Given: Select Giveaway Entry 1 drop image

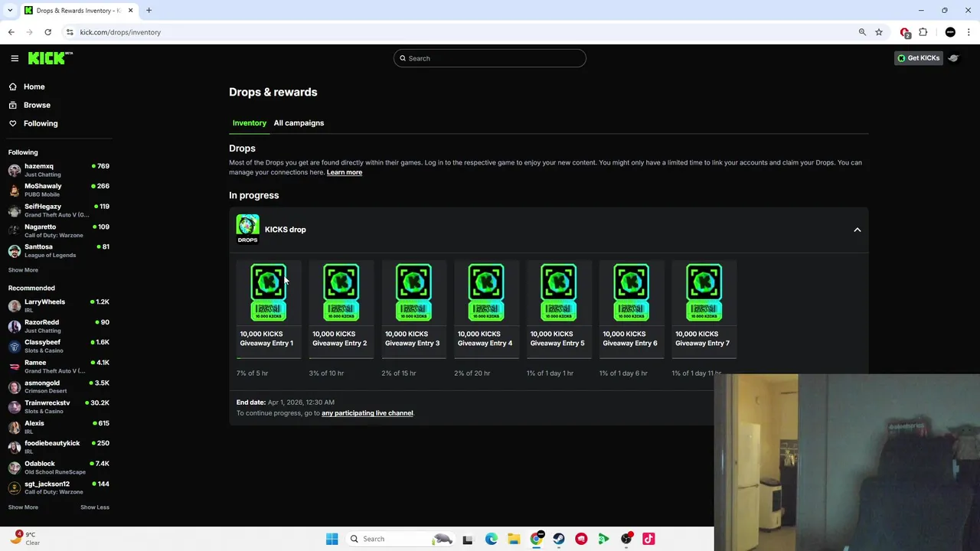Looking at the screenshot, I should pos(269,292).
